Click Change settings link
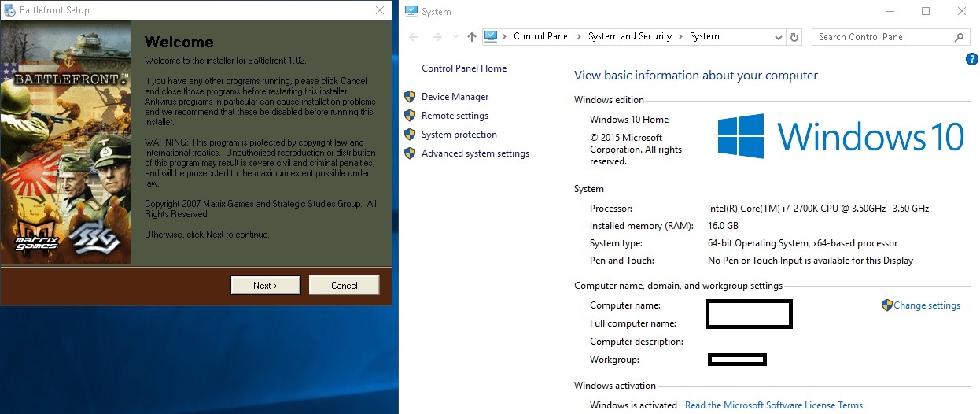The height and width of the screenshot is (414, 980). pyautogui.click(x=927, y=305)
